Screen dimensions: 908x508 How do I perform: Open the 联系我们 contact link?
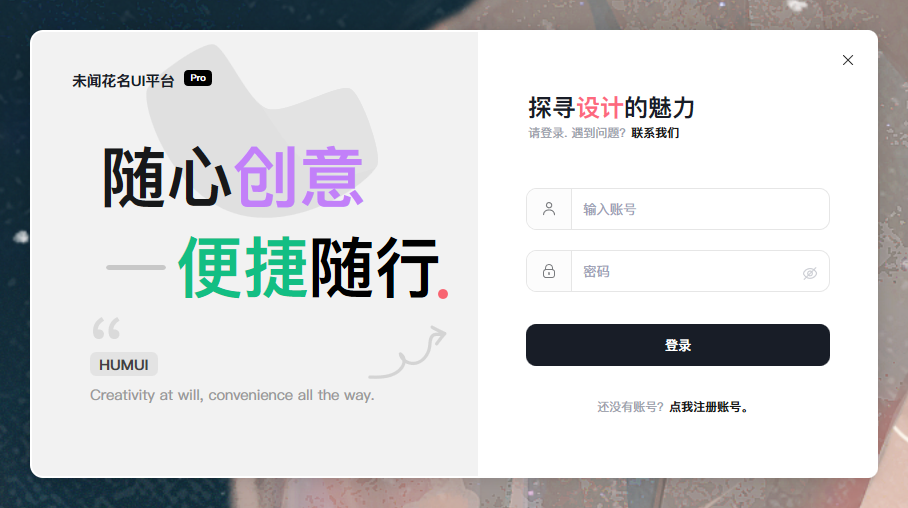tap(655, 133)
